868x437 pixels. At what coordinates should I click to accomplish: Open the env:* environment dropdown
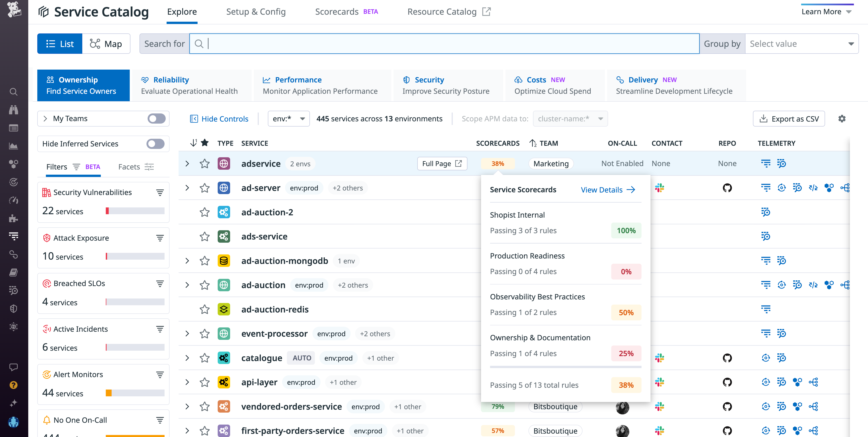coord(288,119)
